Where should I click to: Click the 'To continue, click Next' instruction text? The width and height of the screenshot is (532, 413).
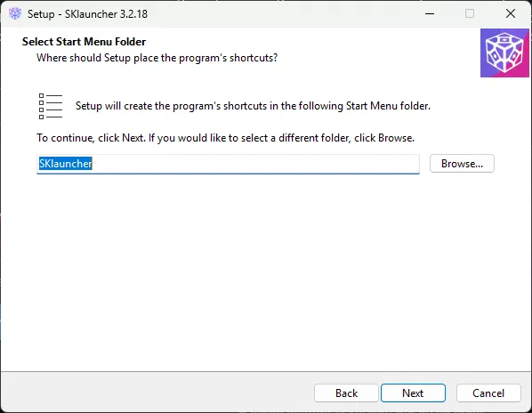226,138
